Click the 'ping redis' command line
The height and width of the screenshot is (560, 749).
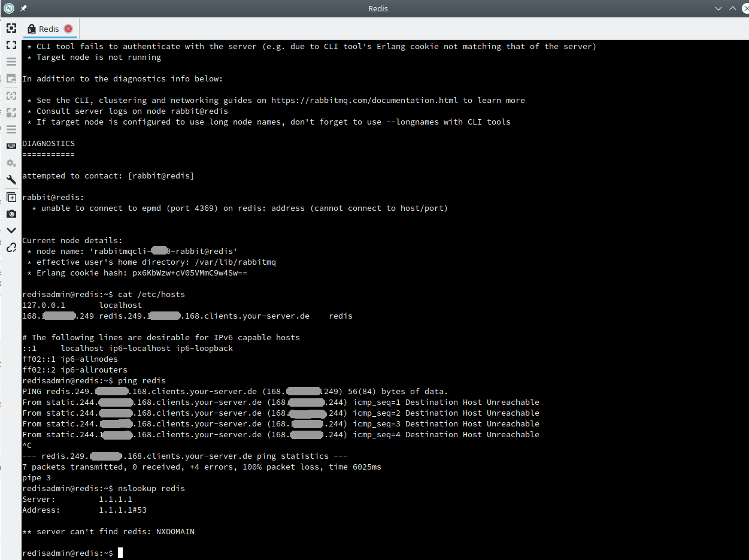94,381
